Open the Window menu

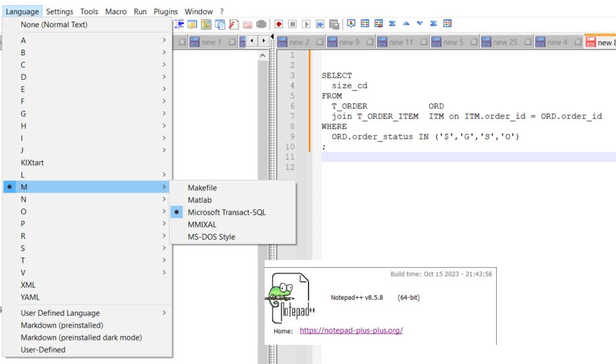click(x=199, y=11)
